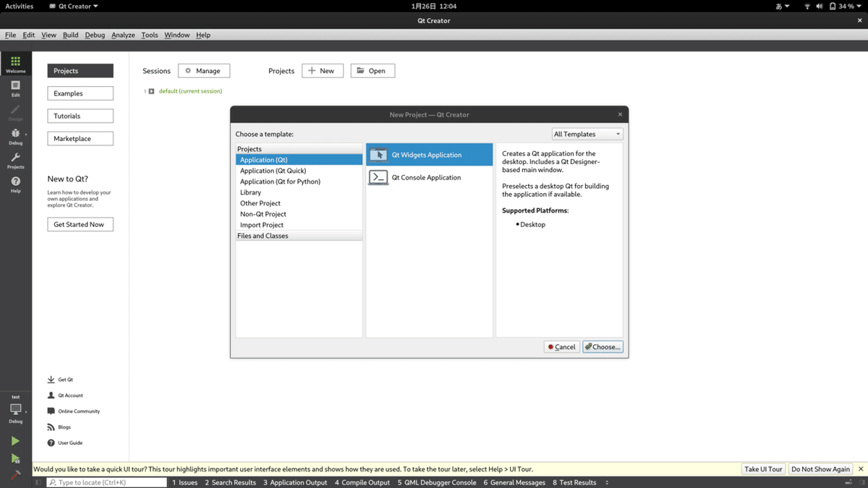Start debugging with Run Debug icon
The height and width of the screenshot is (488, 868).
pos(15,458)
